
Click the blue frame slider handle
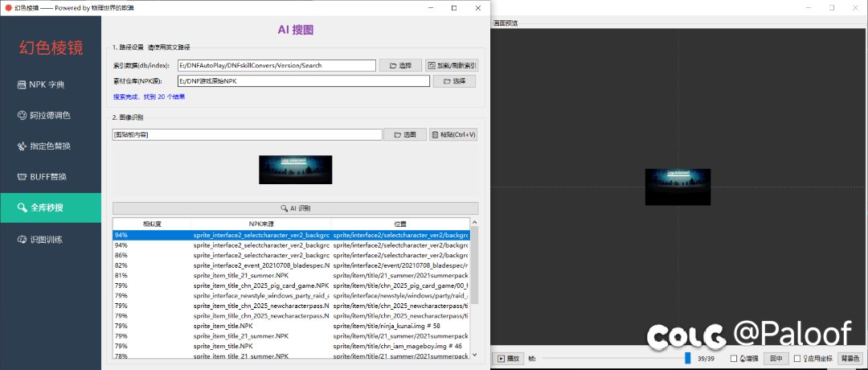point(687,359)
